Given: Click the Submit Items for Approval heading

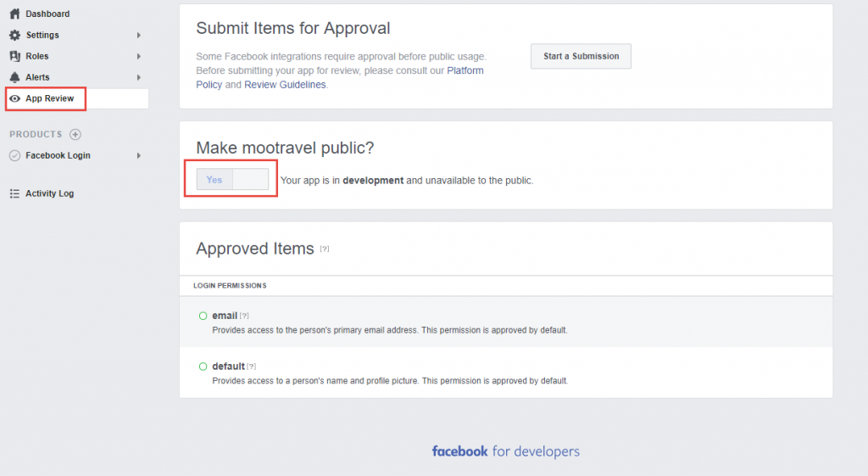Looking at the screenshot, I should point(292,28).
